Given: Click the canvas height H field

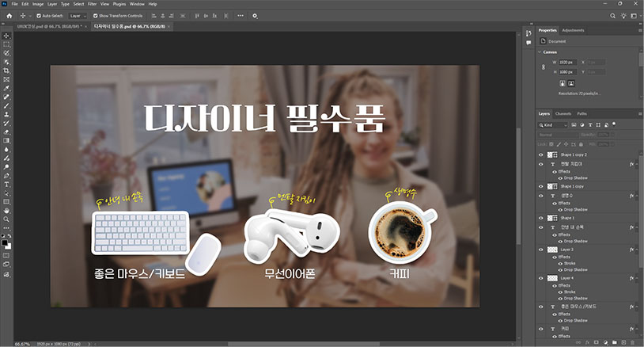Looking at the screenshot, I should point(567,72).
